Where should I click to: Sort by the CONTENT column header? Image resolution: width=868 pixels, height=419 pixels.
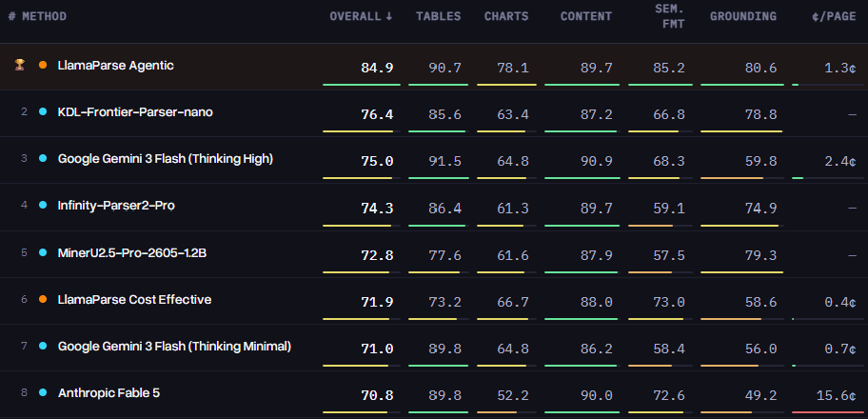click(586, 16)
